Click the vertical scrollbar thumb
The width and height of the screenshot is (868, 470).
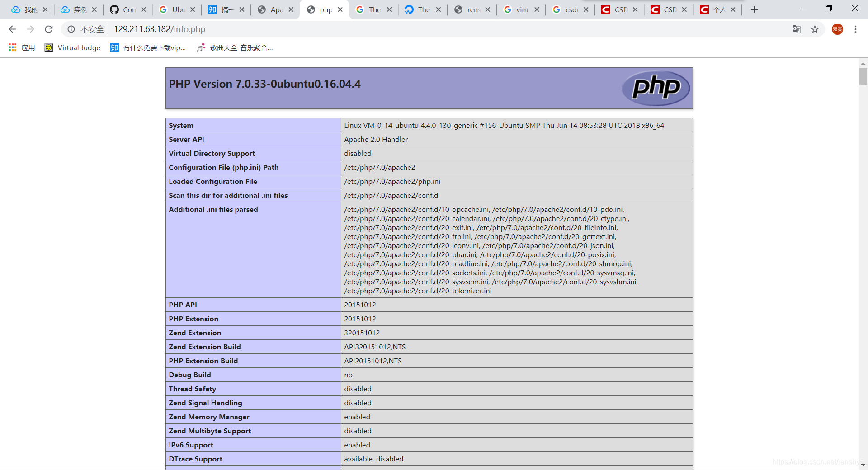pyautogui.click(x=863, y=75)
